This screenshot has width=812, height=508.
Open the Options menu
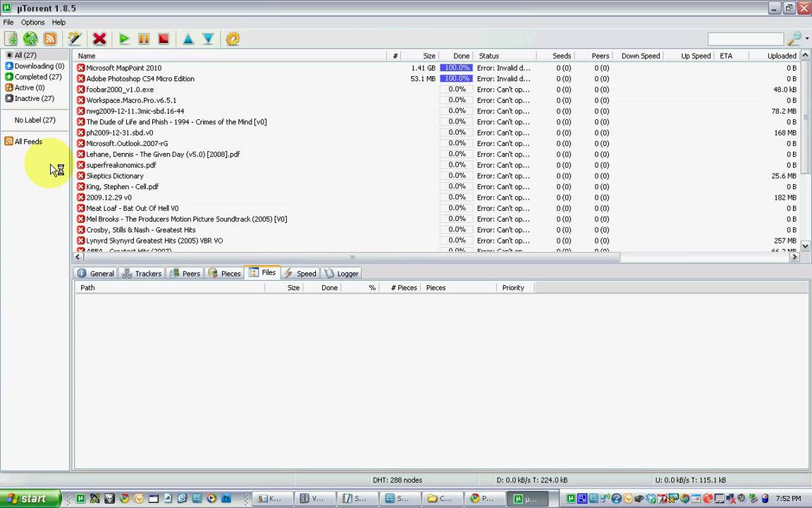pyautogui.click(x=32, y=23)
